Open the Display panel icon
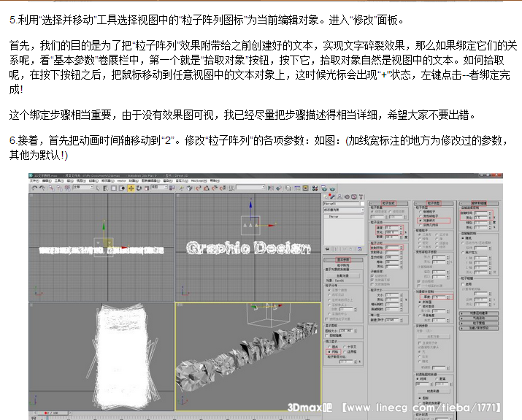 353,195
